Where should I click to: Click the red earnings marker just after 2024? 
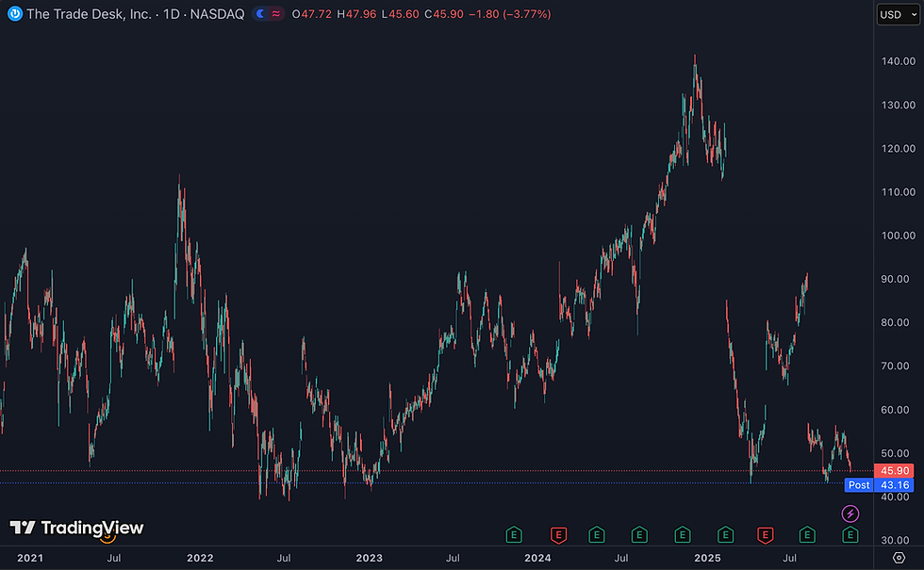pos(558,535)
